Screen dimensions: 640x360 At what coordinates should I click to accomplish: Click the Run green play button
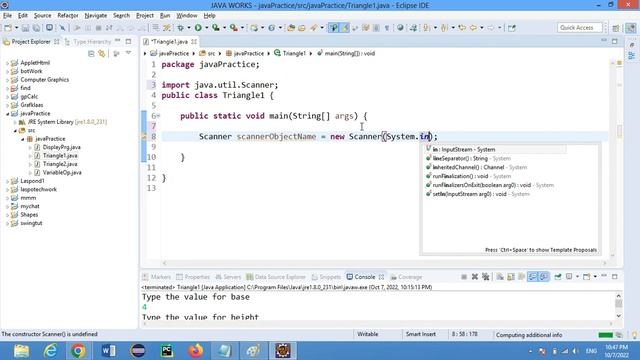pyautogui.click(x=198, y=28)
